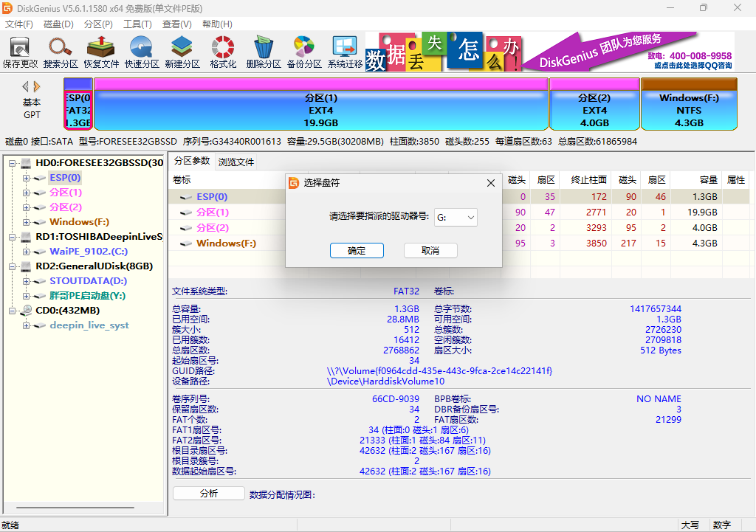The height and width of the screenshot is (532, 756).
Task: Click the 分析 analyze button
Action: pos(209,494)
